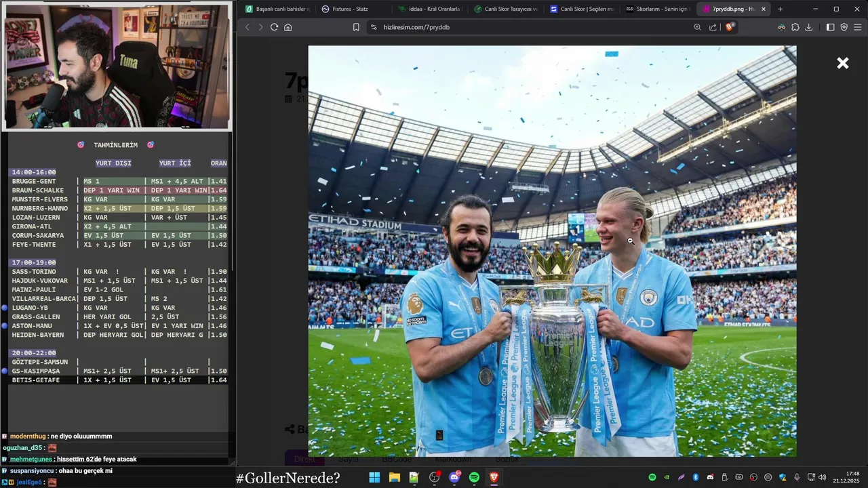Click the 'YURT İÇİ' column header

tap(175, 163)
